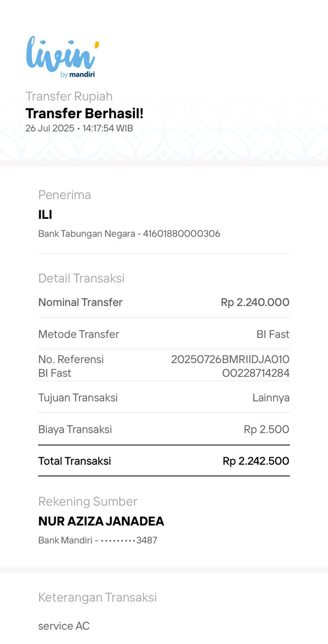This screenshot has height=644, width=328.
Task: Click the Tujuan Transaksi value Lainnya
Action: tap(271, 397)
